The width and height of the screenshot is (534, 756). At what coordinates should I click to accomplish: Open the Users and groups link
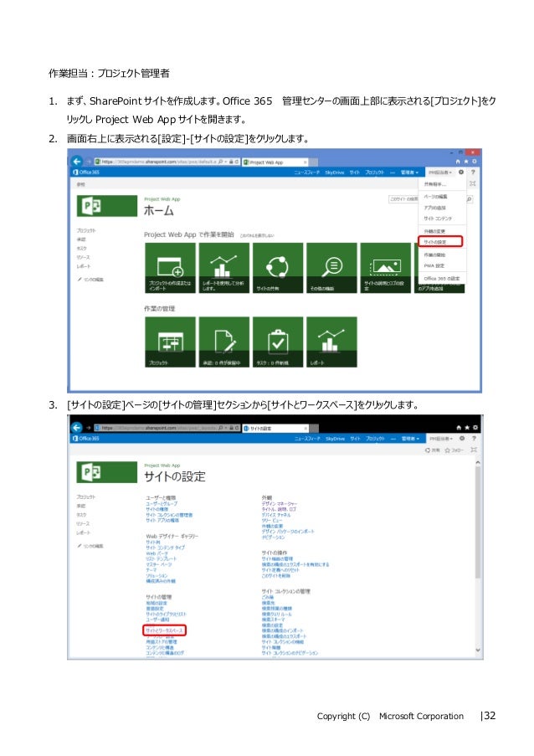(x=162, y=503)
